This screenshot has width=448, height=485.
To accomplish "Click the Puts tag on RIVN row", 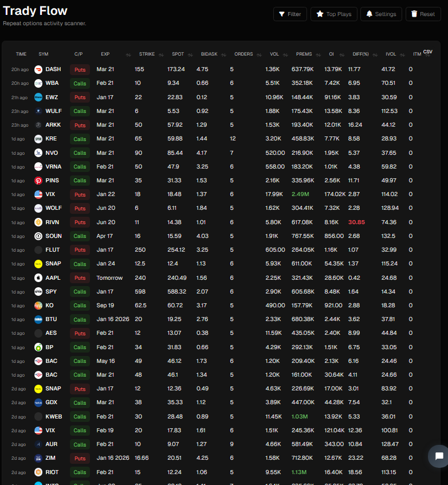I will coord(80,222).
